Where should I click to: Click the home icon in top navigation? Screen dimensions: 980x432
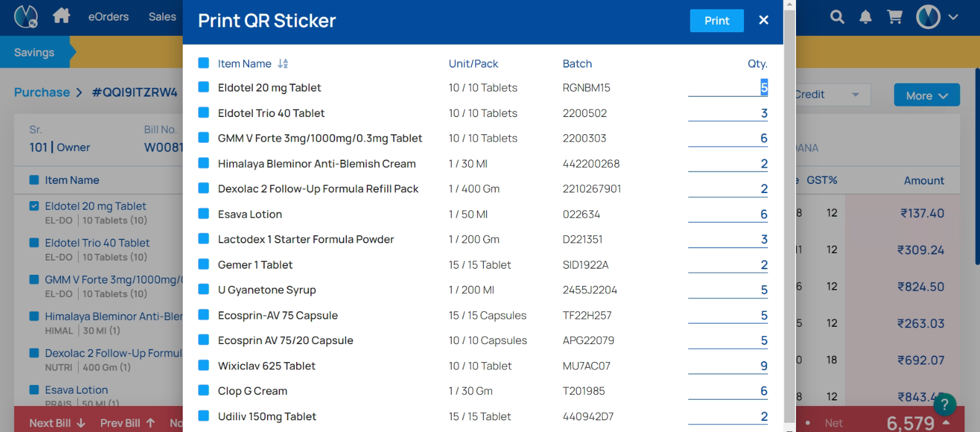tap(61, 15)
